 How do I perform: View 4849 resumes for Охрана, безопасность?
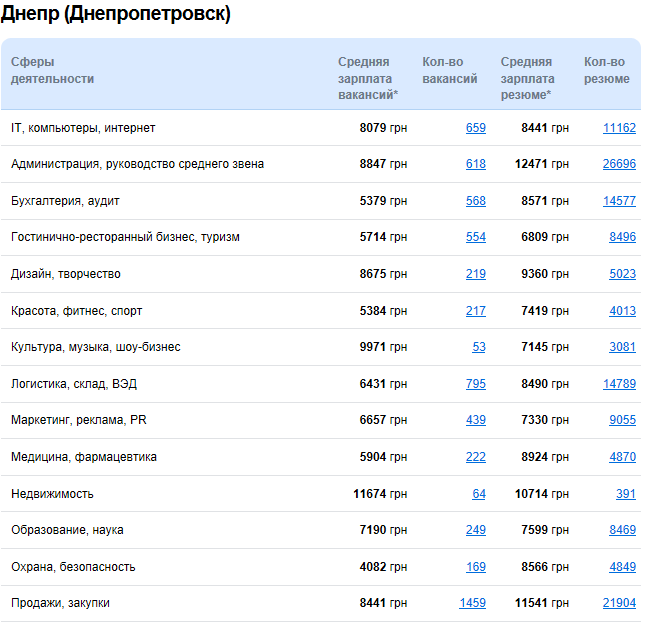pos(622,567)
